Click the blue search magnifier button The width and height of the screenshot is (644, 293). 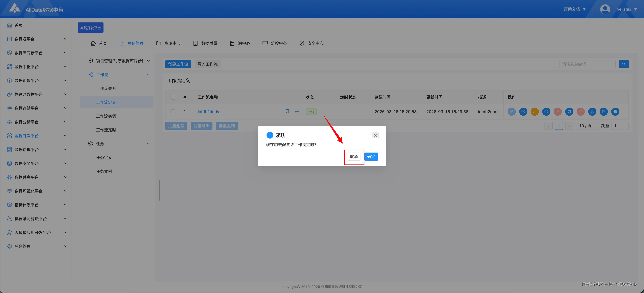click(x=623, y=64)
